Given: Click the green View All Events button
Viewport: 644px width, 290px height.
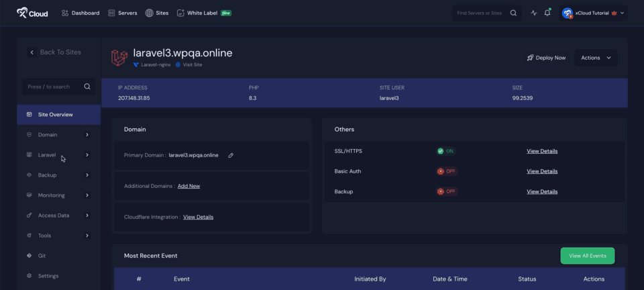Looking at the screenshot, I should pos(587,256).
